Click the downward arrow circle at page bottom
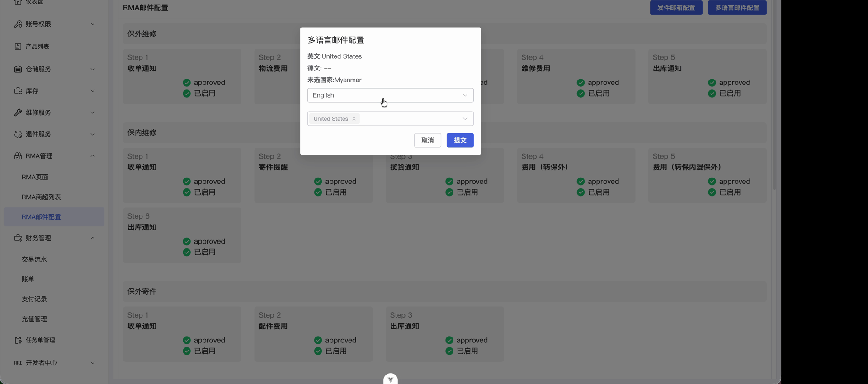868x384 pixels. click(x=391, y=379)
